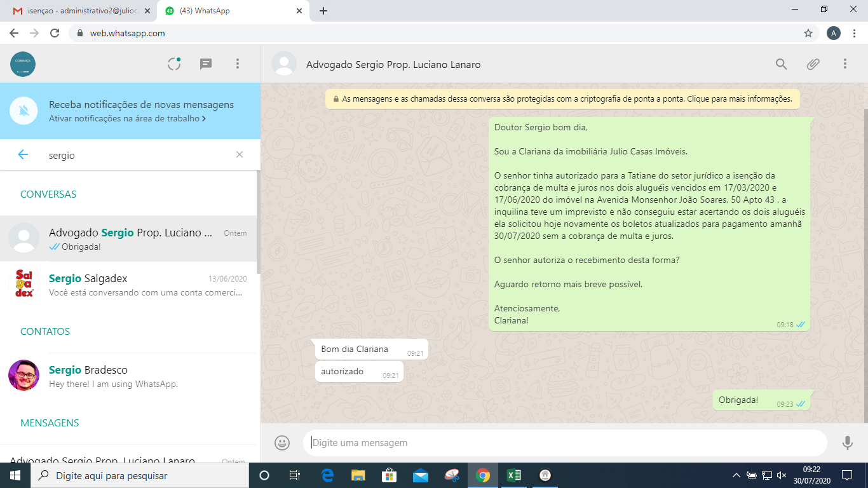This screenshot has height=488, width=868.
Task: Bookmark this page with star icon
Action: pyautogui.click(x=808, y=33)
